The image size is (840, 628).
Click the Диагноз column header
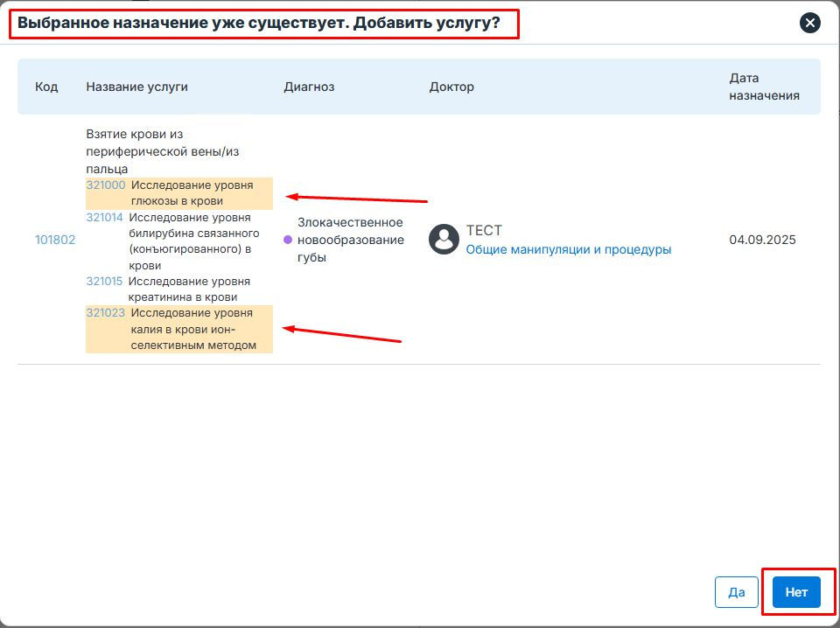309,87
